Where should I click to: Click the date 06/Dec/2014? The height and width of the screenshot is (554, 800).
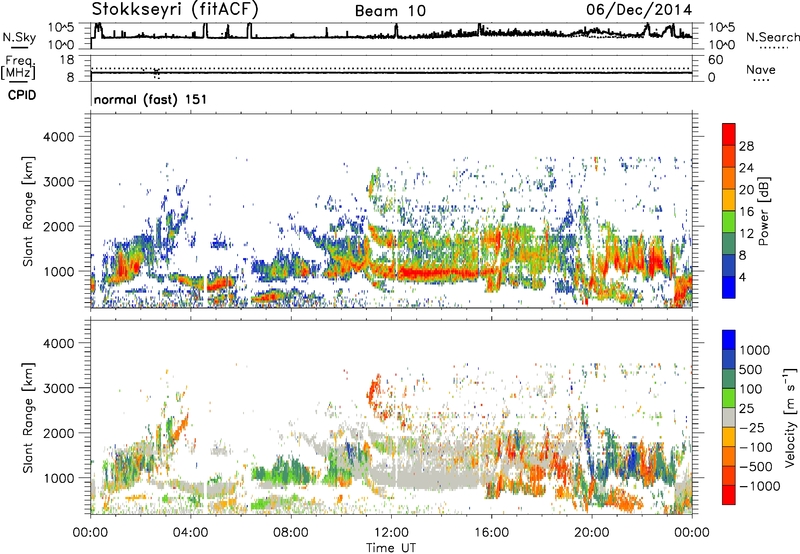pos(639,10)
